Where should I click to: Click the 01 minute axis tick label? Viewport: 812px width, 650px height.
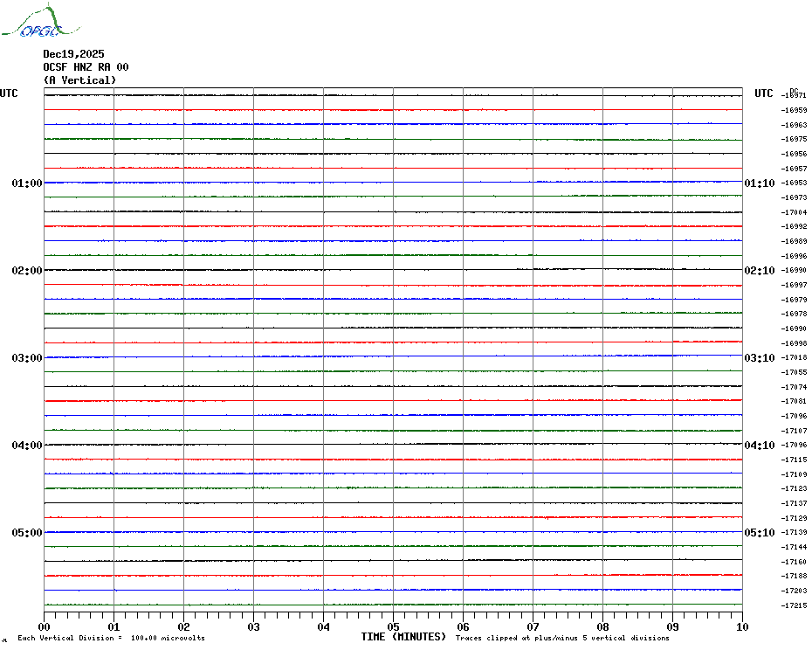click(114, 627)
